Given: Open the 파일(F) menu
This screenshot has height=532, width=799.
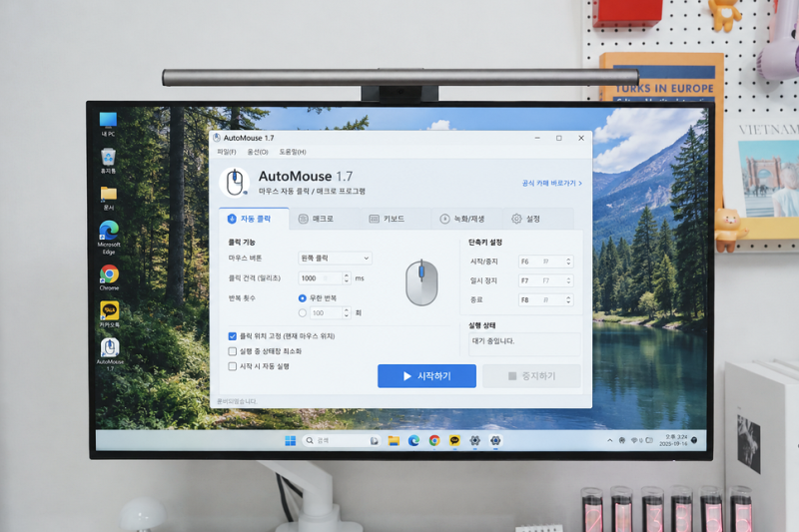Looking at the screenshot, I should (227, 152).
